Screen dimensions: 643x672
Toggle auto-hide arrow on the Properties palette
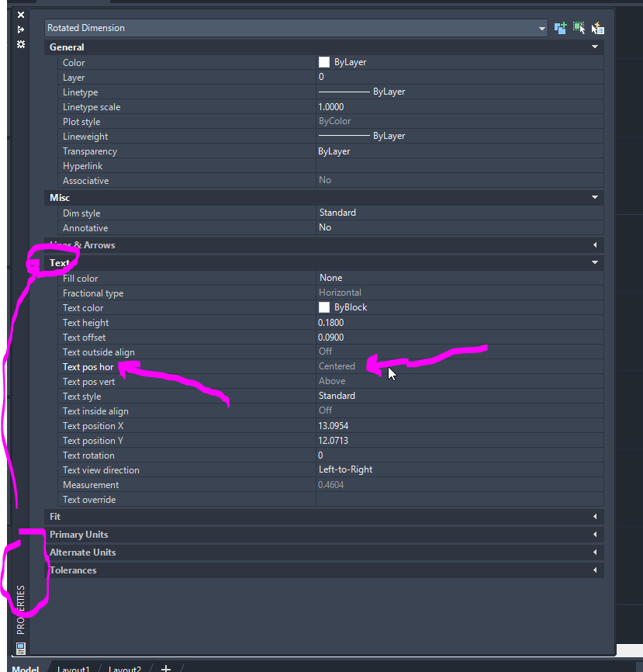click(x=20, y=29)
